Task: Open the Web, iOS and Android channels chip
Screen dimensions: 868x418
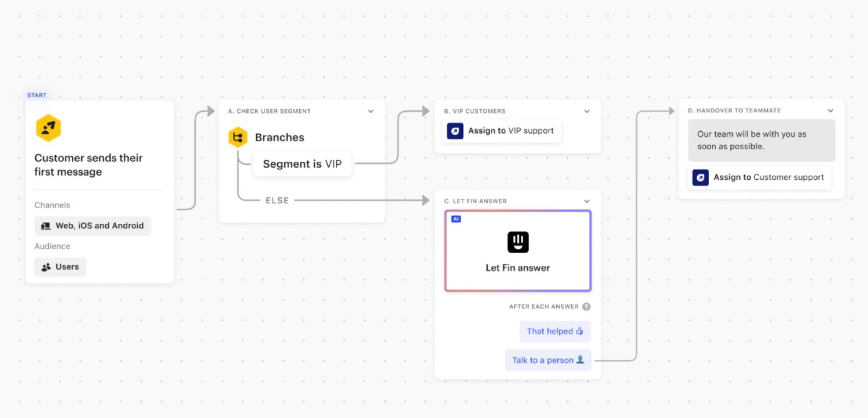Action: click(93, 226)
